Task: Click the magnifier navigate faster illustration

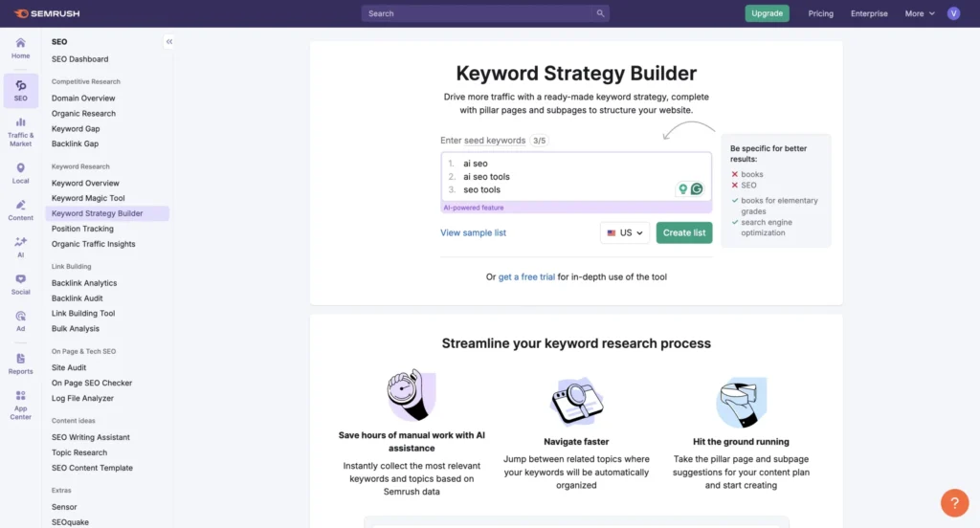Action: click(x=576, y=401)
